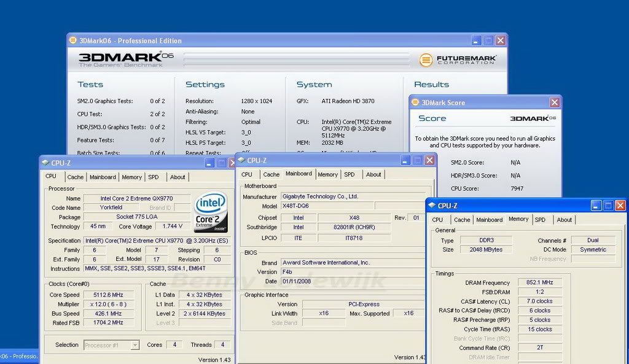
Task: Click the 3DMark Score window title icon
Action: (x=415, y=103)
